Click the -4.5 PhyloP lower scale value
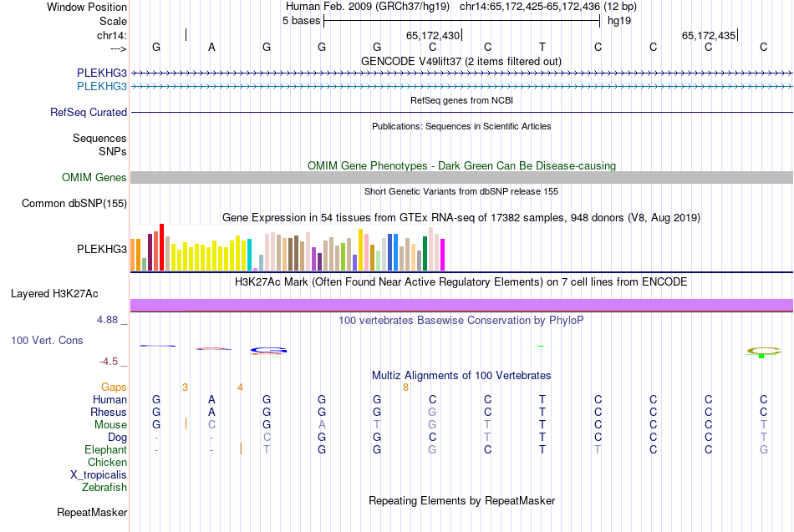The width and height of the screenshot is (794, 532). point(109,362)
